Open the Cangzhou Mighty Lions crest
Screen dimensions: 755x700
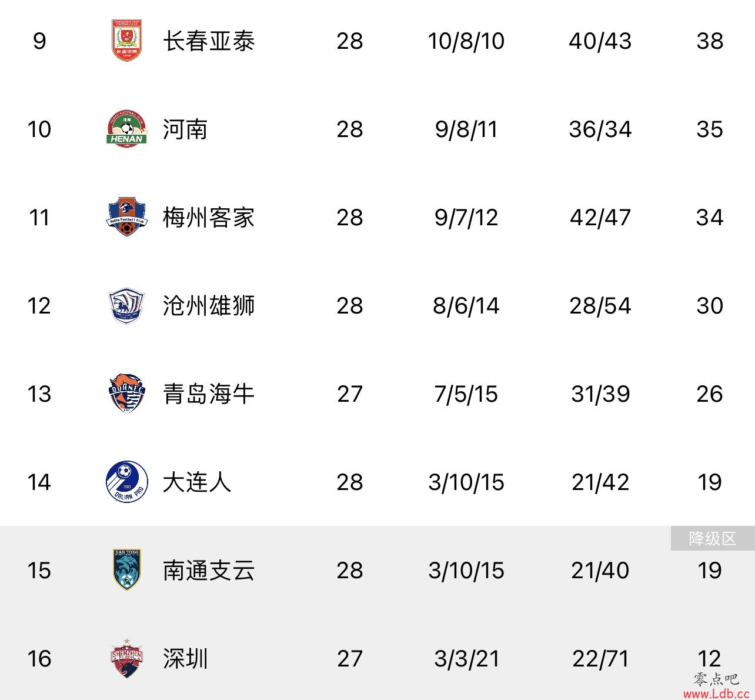pos(127,305)
